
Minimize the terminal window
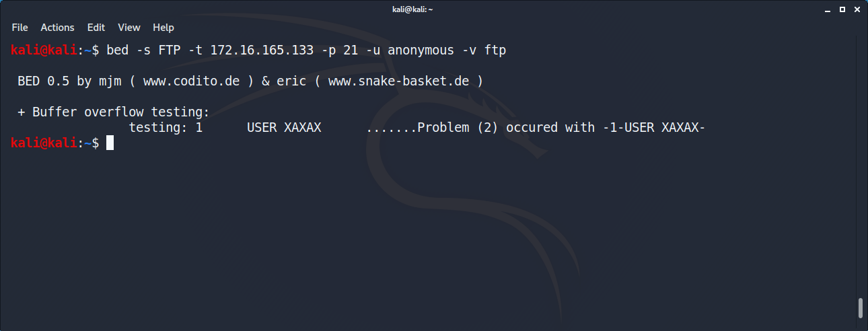click(x=827, y=9)
